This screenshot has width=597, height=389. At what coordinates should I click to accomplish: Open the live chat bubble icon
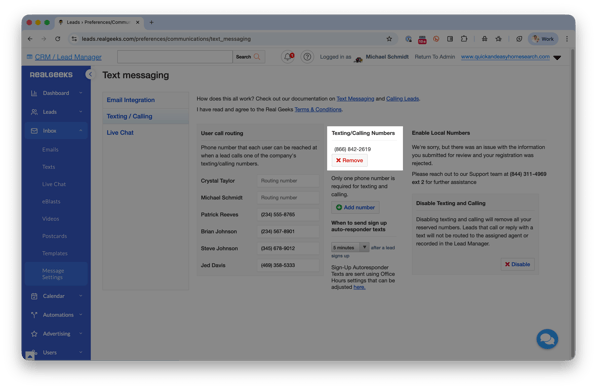[x=547, y=339]
